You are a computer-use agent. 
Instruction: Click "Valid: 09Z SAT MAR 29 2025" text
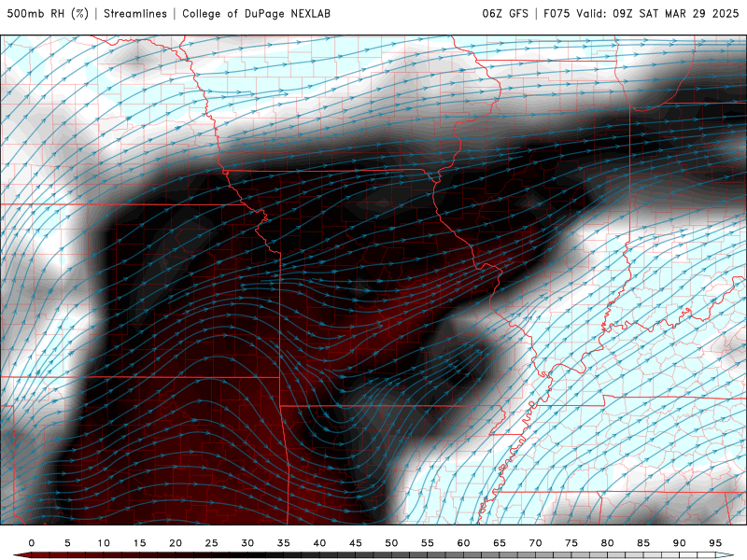(x=657, y=14)
